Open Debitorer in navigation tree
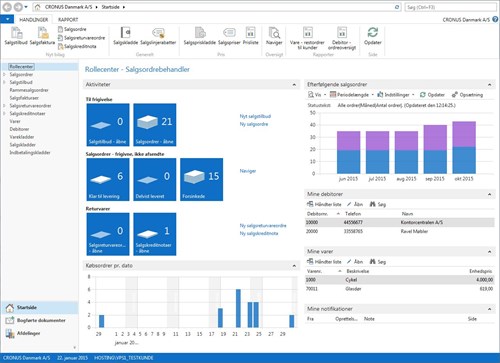Screen dimensions: 500x363 tap(19, 129)
